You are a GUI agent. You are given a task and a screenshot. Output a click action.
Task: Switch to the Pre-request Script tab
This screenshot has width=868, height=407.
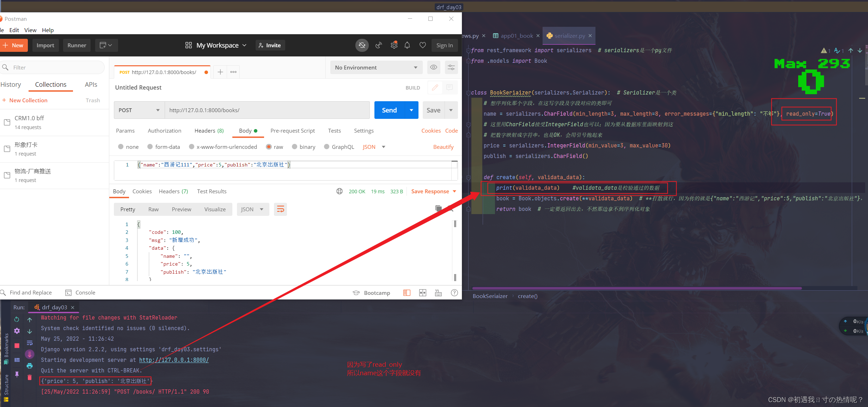click(292, 130)
